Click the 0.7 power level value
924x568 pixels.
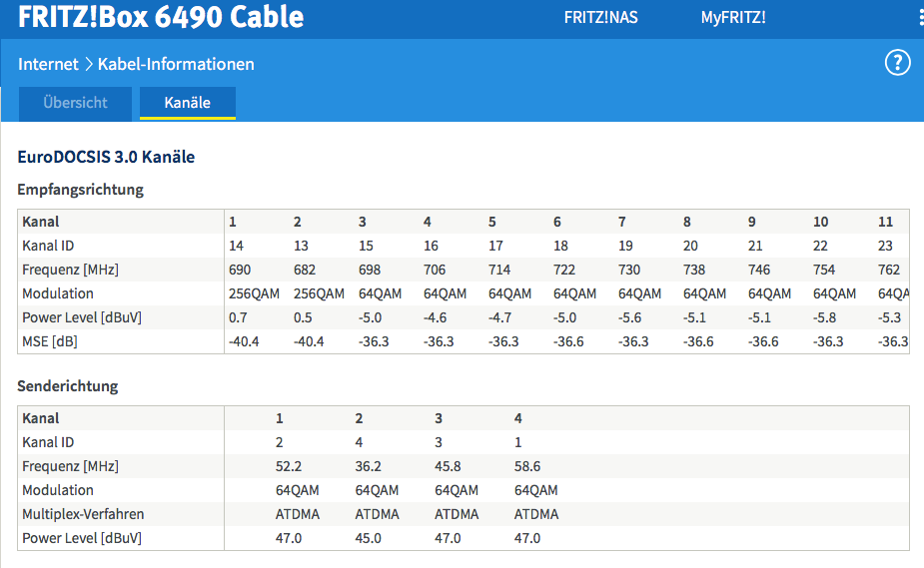pos(238,317)
